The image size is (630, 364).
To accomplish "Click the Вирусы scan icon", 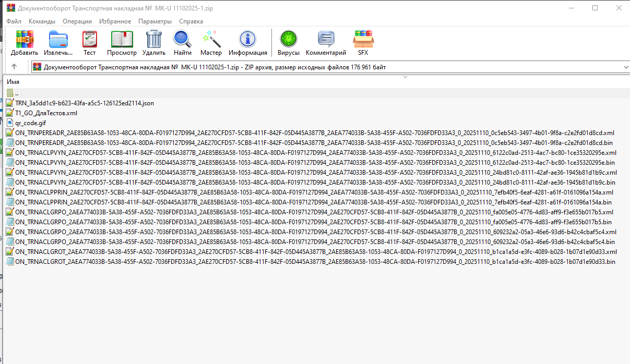I will pyautogui.click(x=288, y=39).
